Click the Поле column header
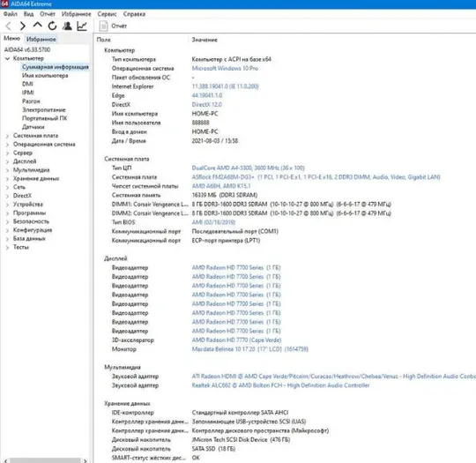The height and width of the screenshot is (463, 476). [103, 40]
